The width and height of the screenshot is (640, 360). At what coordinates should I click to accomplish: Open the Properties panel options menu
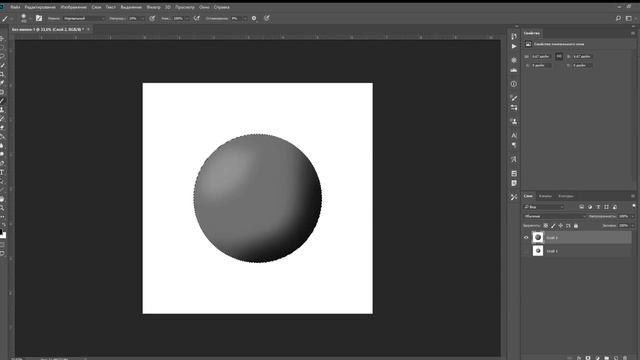tap(633, 33)
